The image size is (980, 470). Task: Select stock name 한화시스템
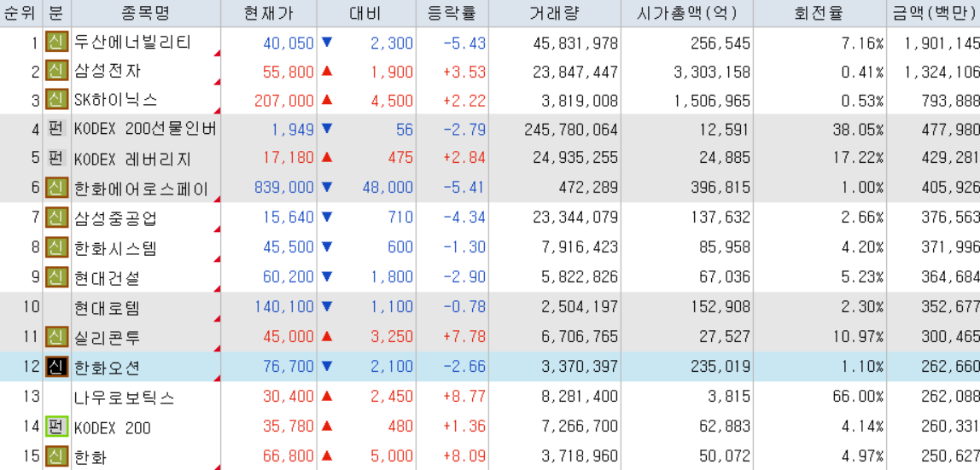coord(115,248)
